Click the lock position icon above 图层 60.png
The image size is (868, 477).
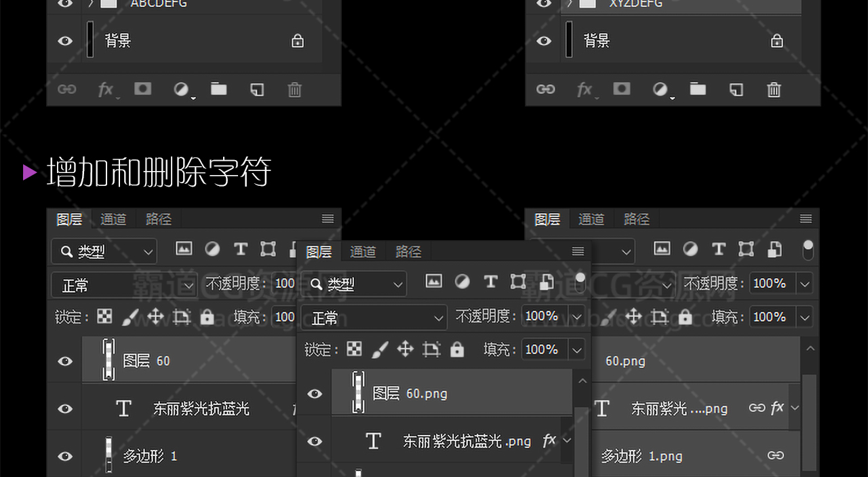(x=405, y=349)
